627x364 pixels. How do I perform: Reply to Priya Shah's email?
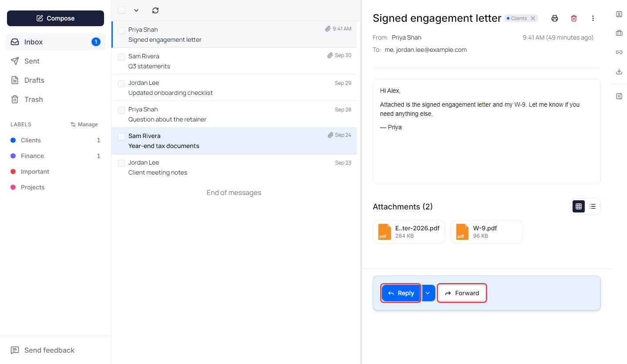(401, 293)
